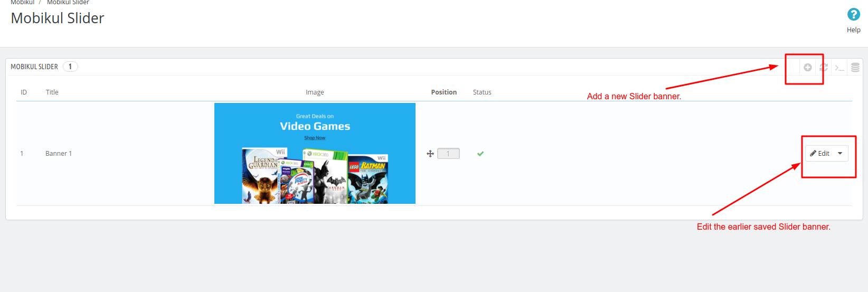
Task: Select the 'Banner 1' title cell
Action: point(59,153)
